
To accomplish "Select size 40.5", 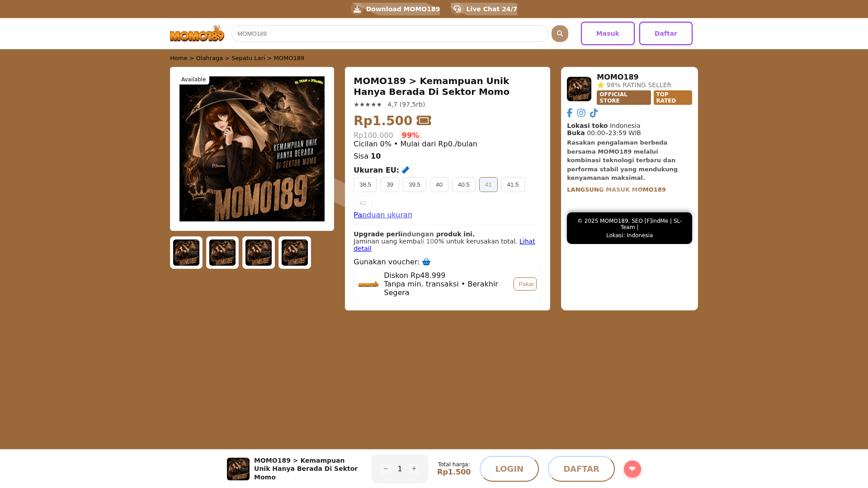I will pos(464,184).
